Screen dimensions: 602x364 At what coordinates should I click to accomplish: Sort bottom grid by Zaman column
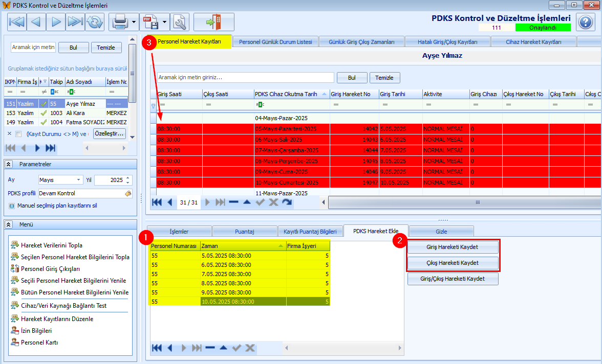click(243, 246)
